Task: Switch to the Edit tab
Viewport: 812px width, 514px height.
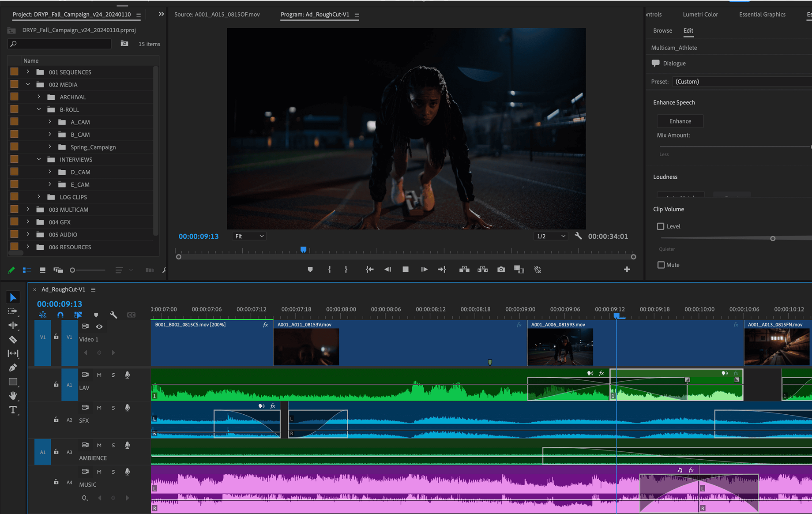Action: point(688,30)
